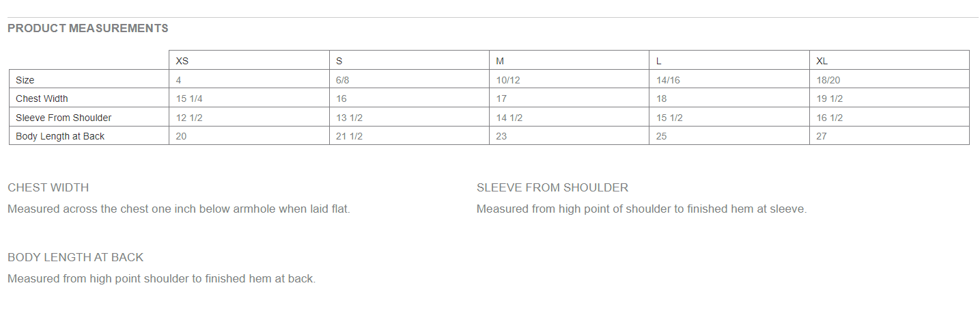The image size is (980, 318).
Task: Click the L size column header
Action: [x=659, y=61]
